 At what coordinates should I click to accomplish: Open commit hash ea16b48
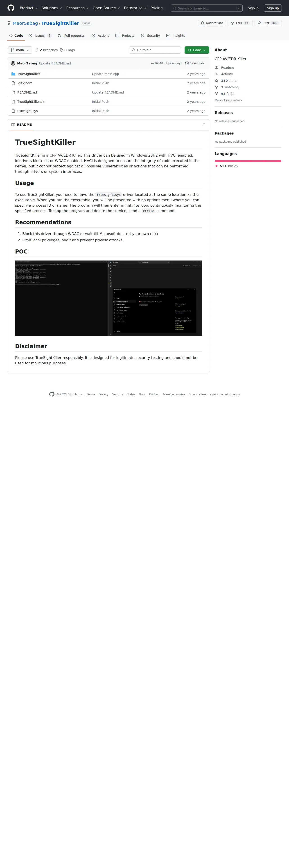pyautogui.click(x=157, y=63)
